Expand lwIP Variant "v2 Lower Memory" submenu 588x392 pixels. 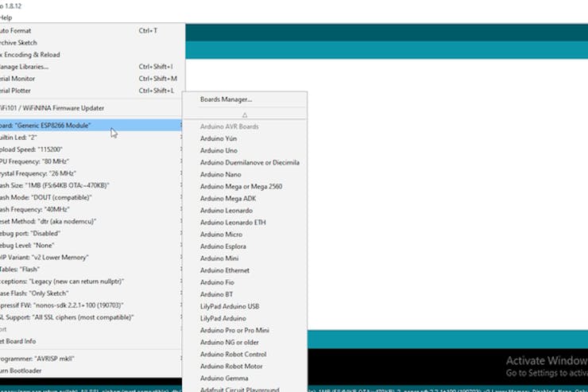tap(92, 258)
